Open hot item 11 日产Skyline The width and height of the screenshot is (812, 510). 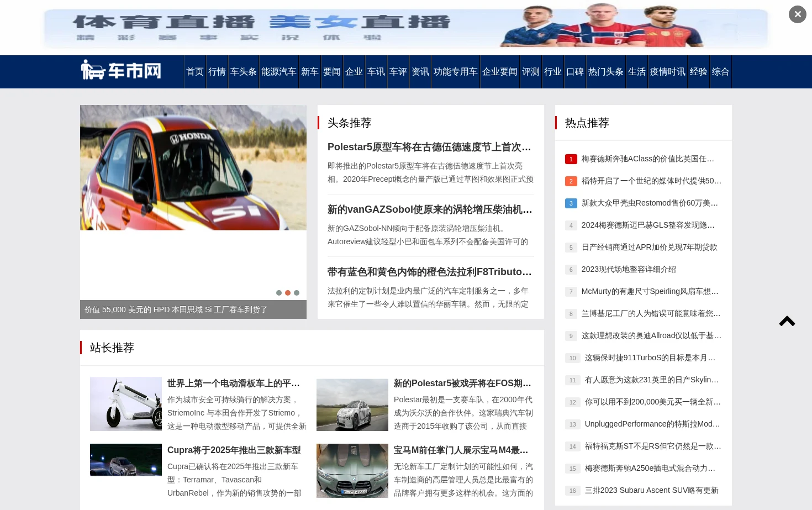(652, 380)
